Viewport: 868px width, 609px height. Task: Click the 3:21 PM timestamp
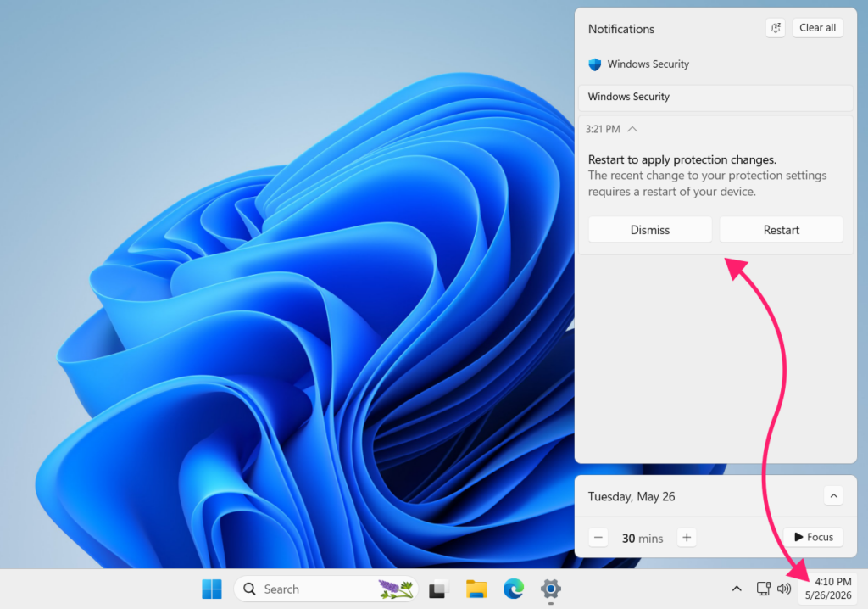[x=603, y=129]
